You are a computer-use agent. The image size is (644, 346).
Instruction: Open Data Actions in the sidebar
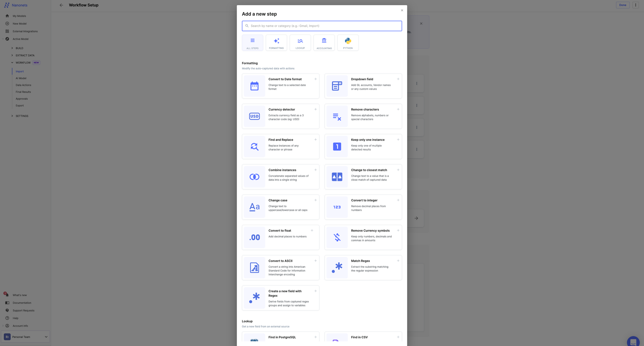pos(24,85)
